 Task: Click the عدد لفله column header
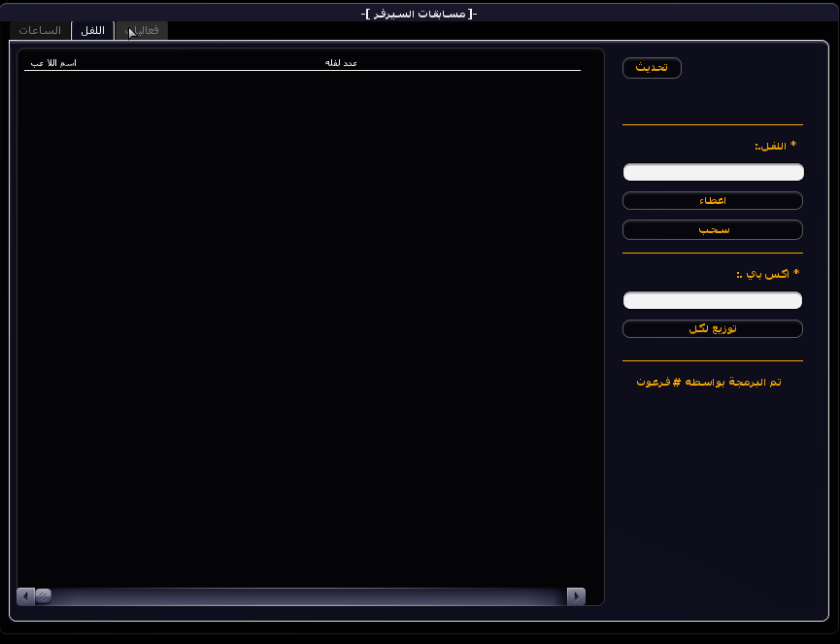click(x=341, y=63)
